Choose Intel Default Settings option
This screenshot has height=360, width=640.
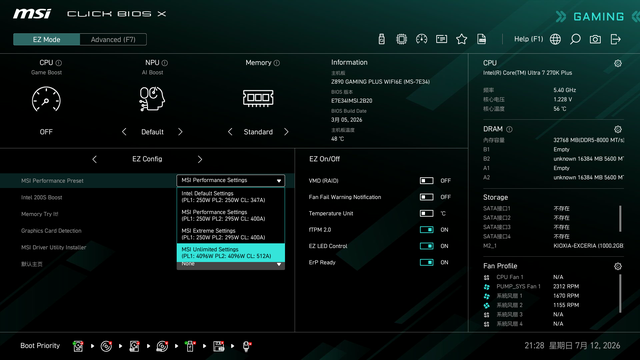click(231, 197)
